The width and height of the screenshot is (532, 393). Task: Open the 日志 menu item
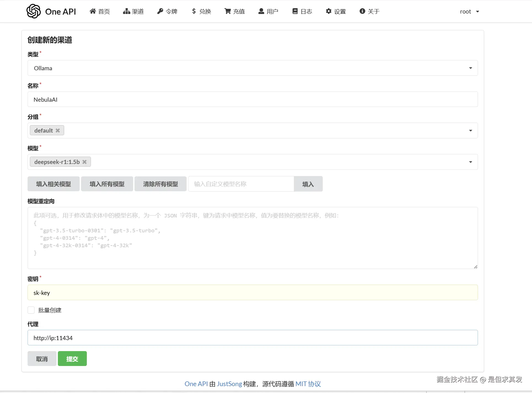[302, 11]
